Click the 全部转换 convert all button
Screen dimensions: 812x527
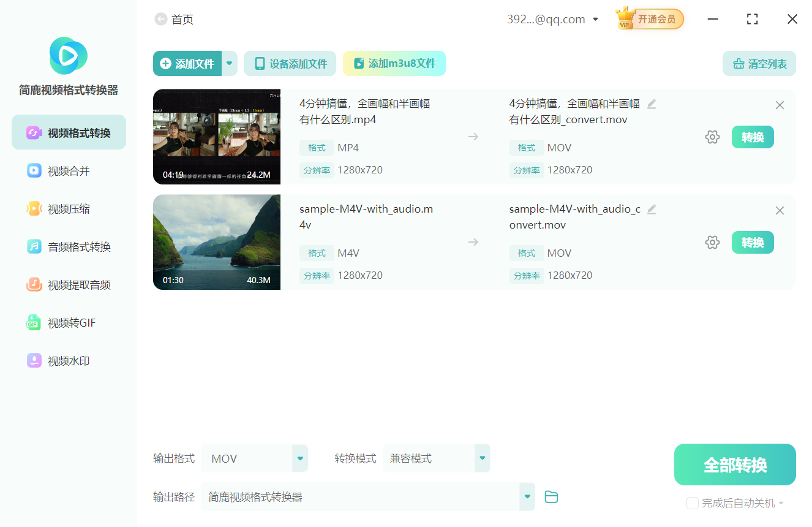click(x=734, y=464)
